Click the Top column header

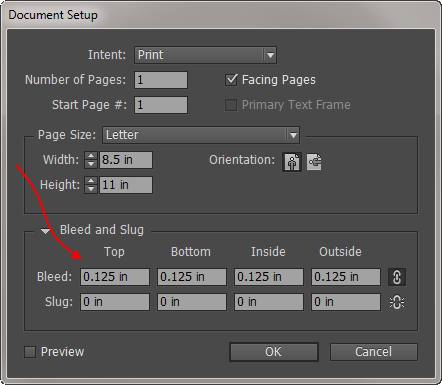point(114,252)
